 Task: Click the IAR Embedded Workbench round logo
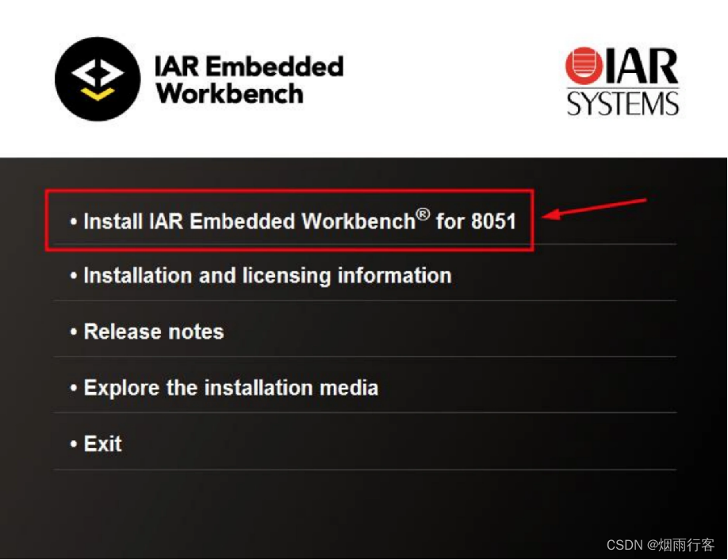pos(98,79)
